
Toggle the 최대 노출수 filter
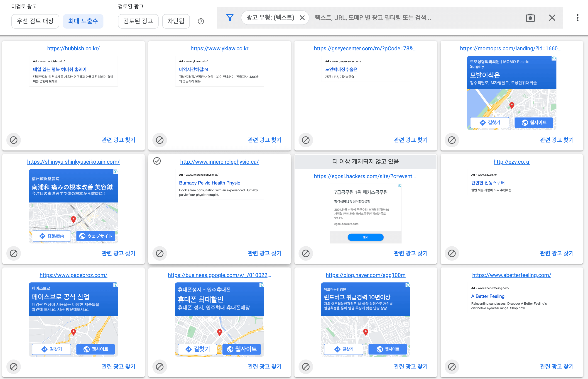click(x=83, y=21)
